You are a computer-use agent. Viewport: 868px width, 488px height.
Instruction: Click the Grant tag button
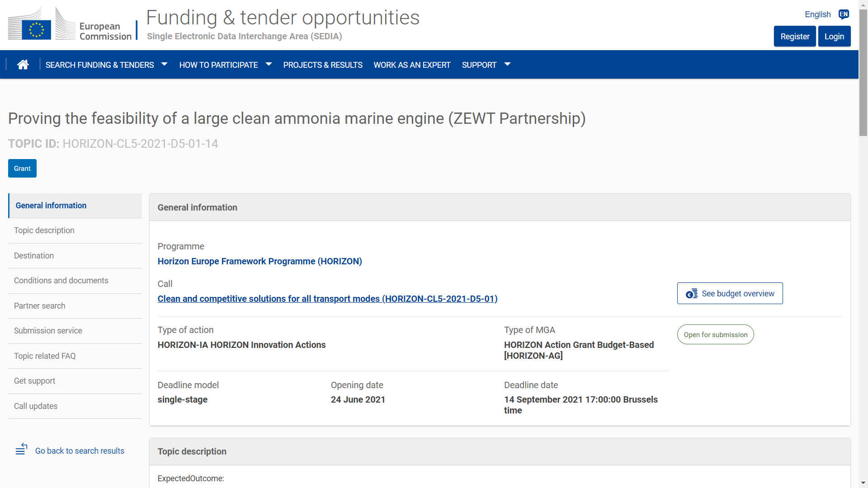tap(22, 169)
